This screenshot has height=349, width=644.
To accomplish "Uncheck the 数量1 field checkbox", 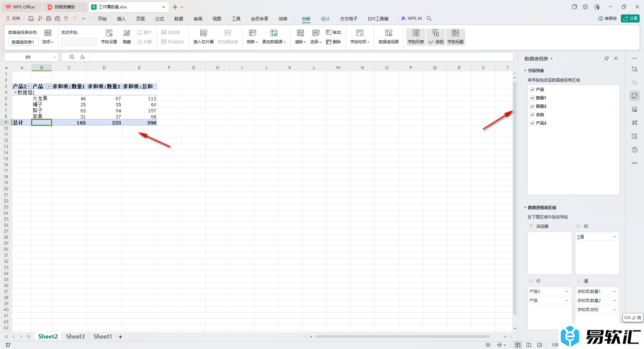I will (x=532, y=98).
